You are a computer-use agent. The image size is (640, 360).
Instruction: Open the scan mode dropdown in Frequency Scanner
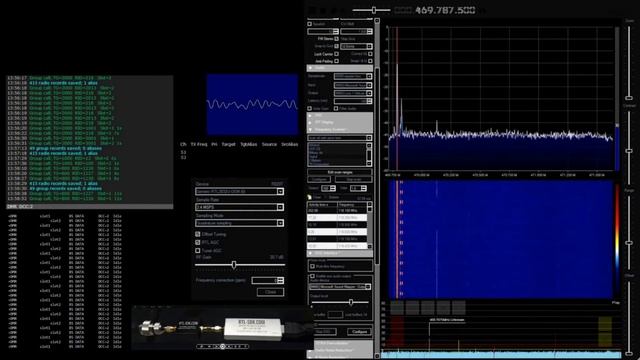point(340,138)
